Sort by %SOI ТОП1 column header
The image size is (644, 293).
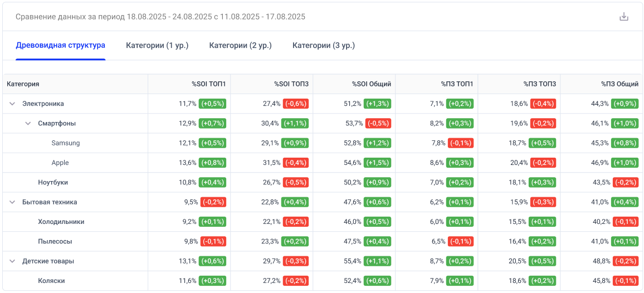point(208,84)
